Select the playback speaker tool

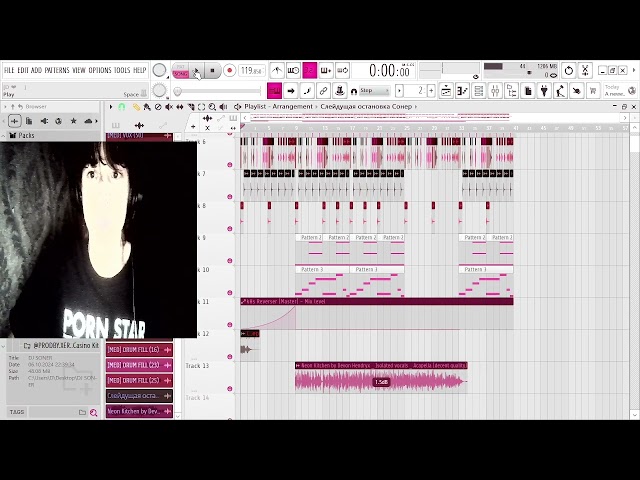pos(223,107)
